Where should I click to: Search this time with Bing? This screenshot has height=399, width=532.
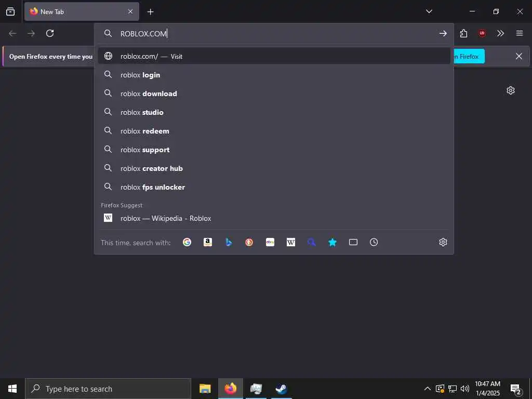click(229, 242)
